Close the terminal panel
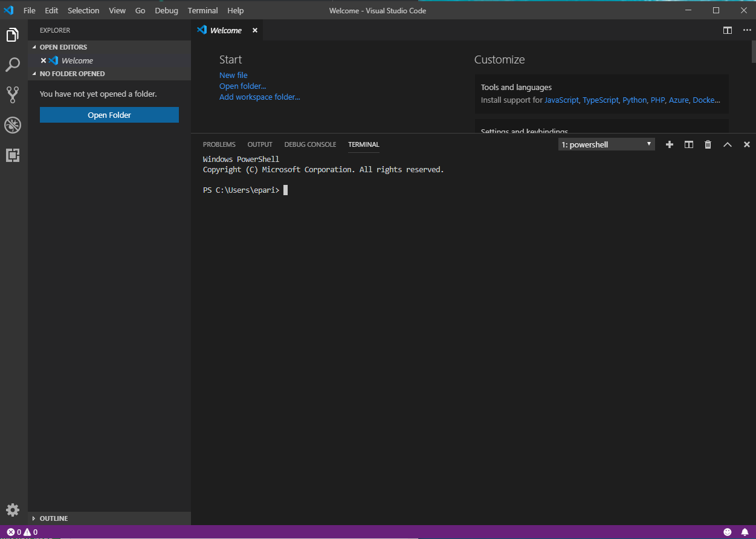The height and width of the screenshot is (539, 756). (747, 144)
